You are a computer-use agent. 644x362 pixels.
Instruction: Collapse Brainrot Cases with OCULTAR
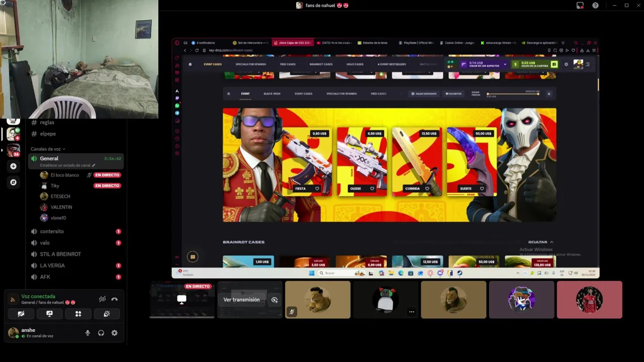541,242
